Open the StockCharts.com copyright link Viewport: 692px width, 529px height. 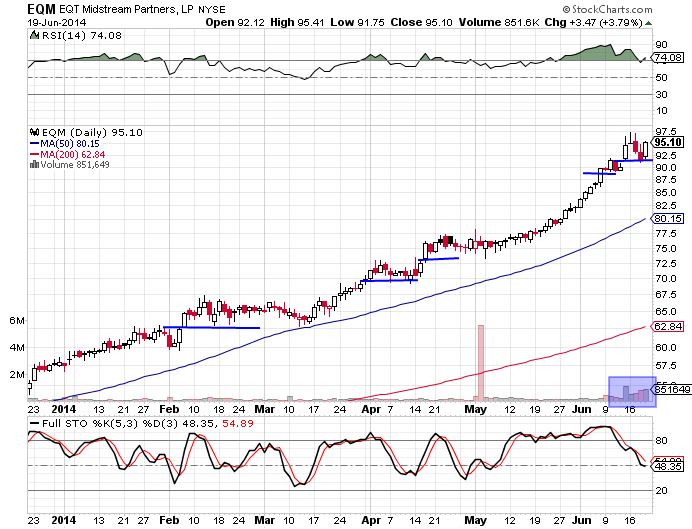[607, 9]
